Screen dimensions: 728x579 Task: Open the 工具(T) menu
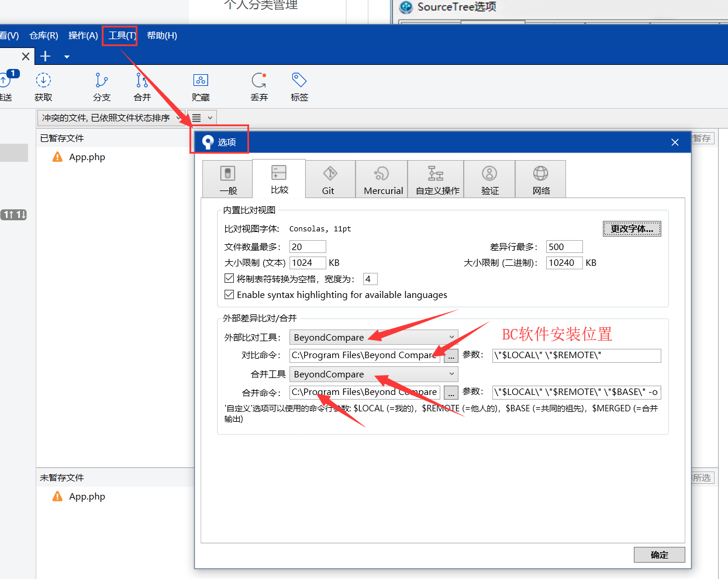pos(119,36)
